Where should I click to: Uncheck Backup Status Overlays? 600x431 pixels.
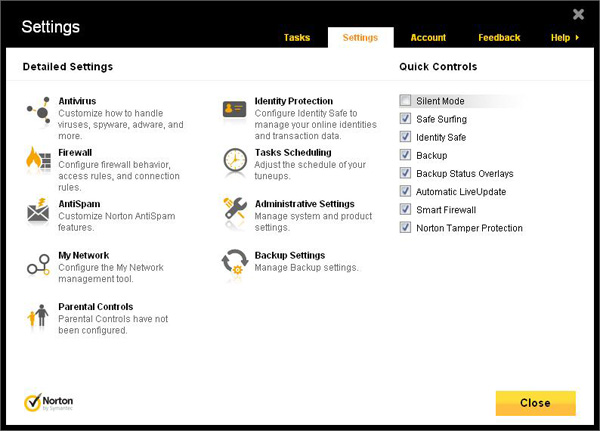coord(405,173)
